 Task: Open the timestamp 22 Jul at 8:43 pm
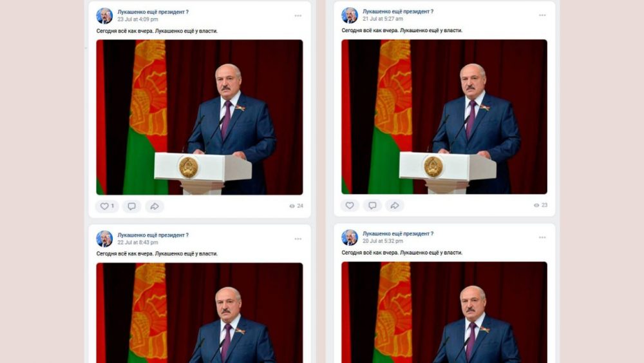click(x=138, y=242)
